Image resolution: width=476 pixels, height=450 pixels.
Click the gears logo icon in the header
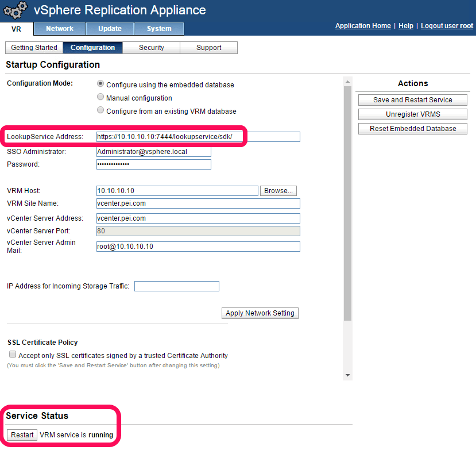click(15, 10)
